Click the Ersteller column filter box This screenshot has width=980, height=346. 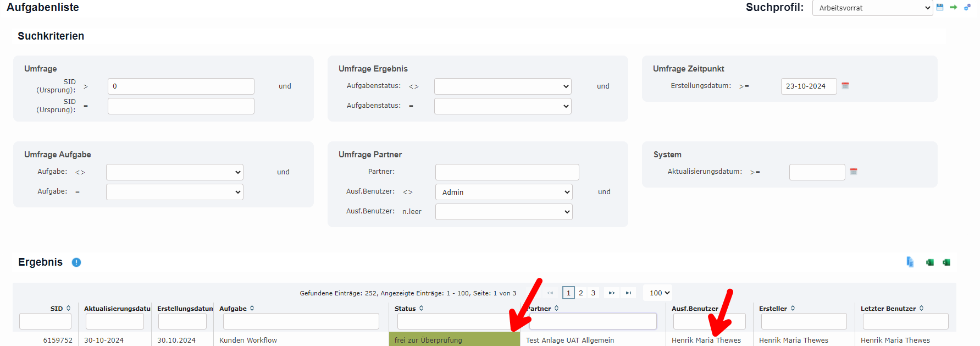(x=804, y=321)
